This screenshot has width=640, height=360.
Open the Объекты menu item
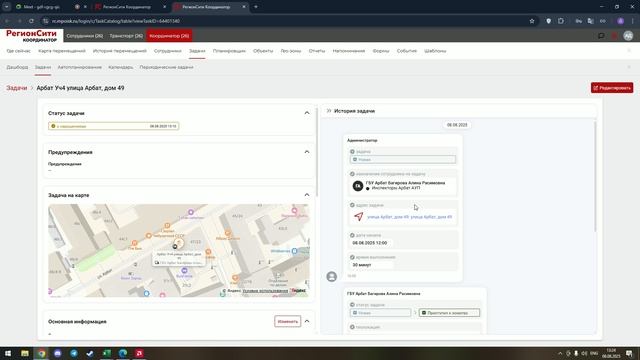[x=263, y=51]
